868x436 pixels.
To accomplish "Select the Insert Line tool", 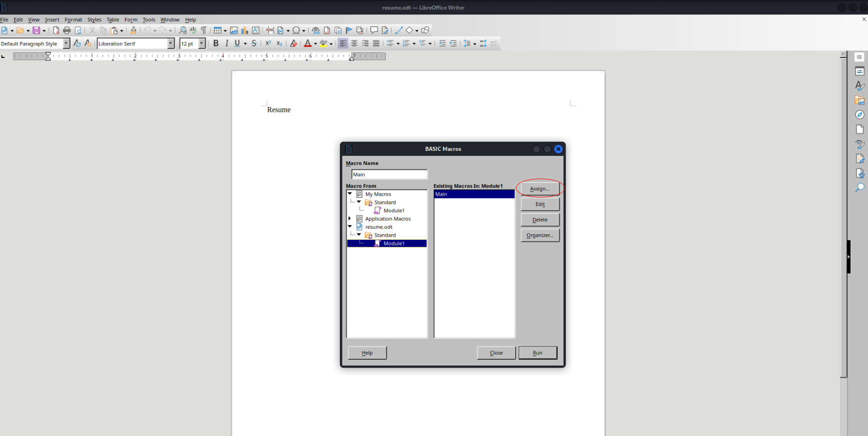I will point(398,30).
